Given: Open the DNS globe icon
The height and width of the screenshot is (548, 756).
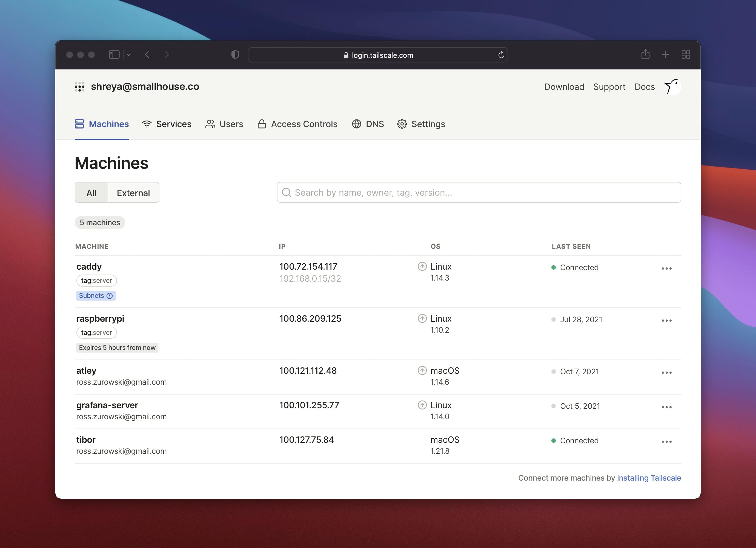Looking at the screenshot, I should [356, 124].
